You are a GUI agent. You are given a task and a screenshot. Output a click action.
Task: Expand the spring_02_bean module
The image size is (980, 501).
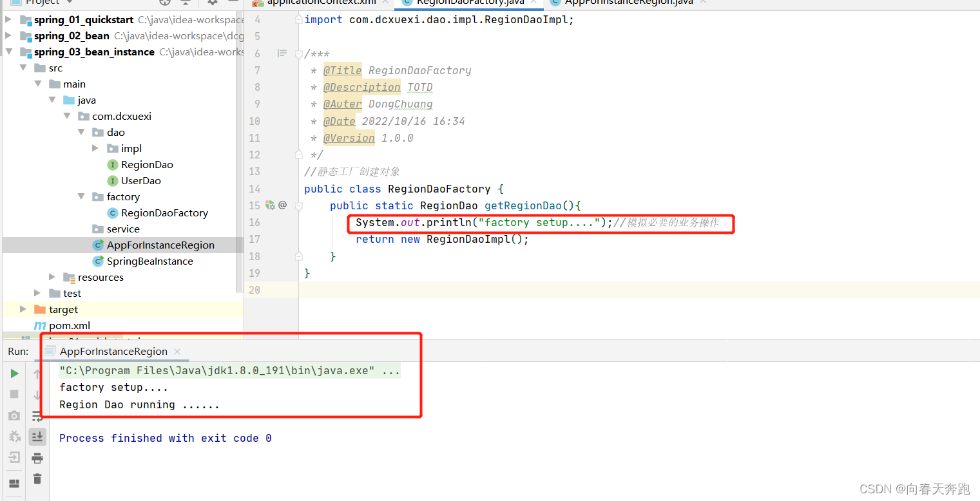coord(8,36)
